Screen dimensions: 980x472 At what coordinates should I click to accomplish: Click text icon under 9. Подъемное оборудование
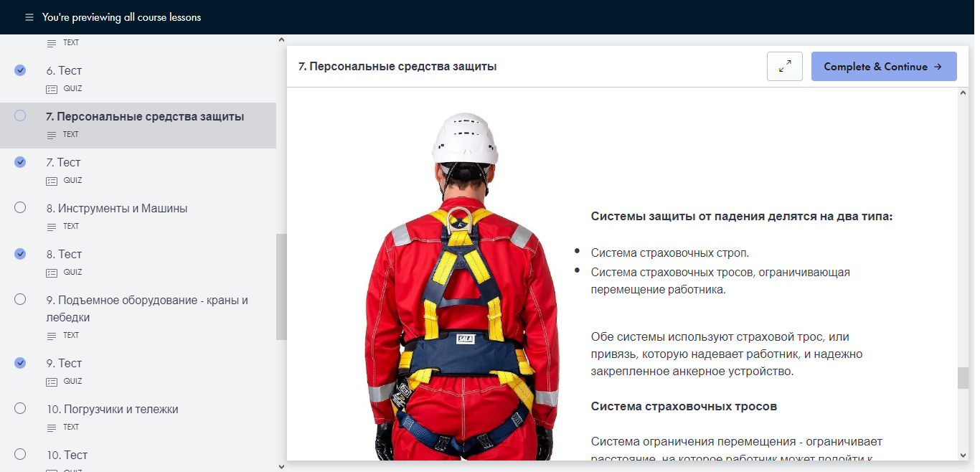click(x=51, y=336)
